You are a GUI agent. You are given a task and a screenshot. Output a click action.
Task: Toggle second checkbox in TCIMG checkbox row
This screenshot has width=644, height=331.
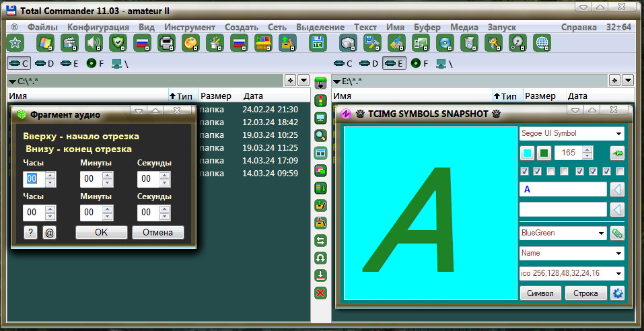pos(538,172)
